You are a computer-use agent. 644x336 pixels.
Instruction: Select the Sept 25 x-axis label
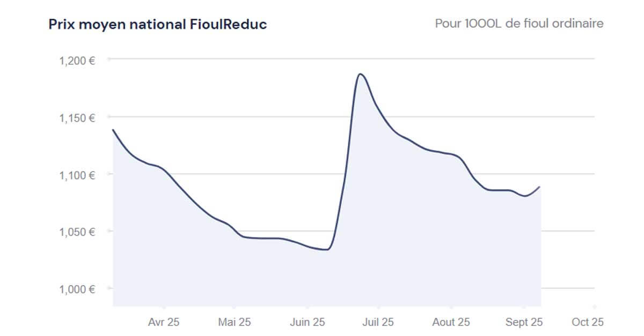[524, 322]
